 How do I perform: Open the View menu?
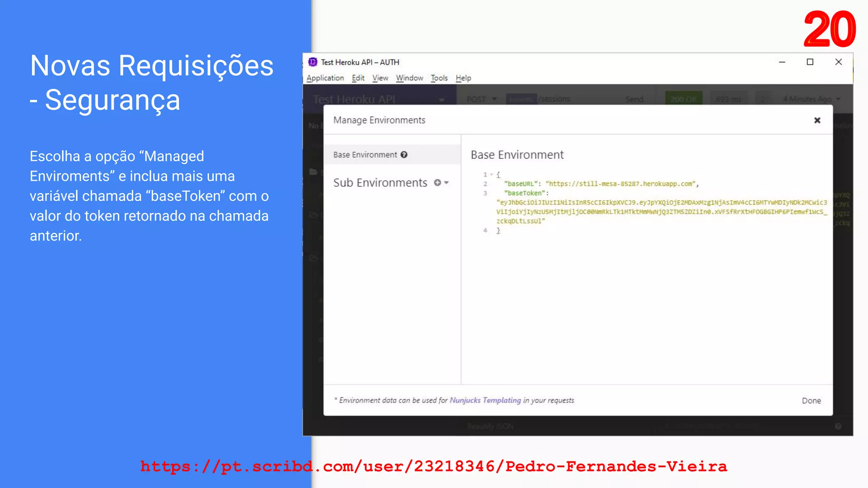click(380, 78)
